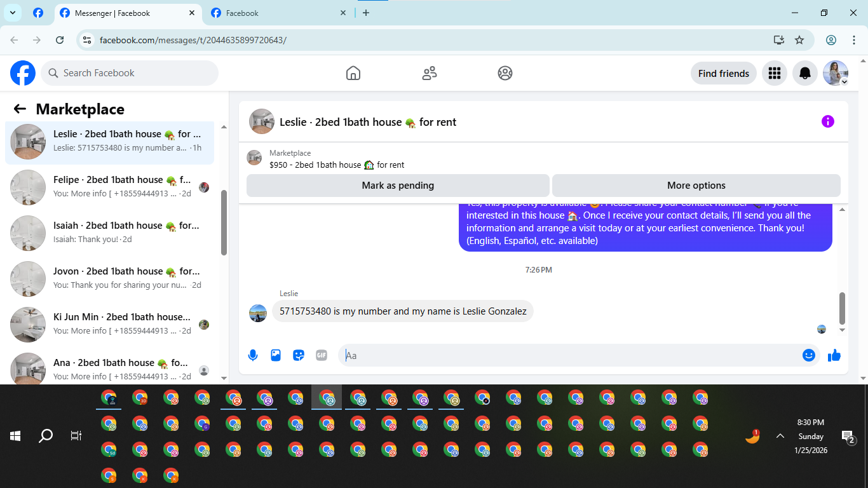Open Chrome tab search dropdown
Image resolution: width=868 pixels, height=488 pixels.
[x=12, y=13]
